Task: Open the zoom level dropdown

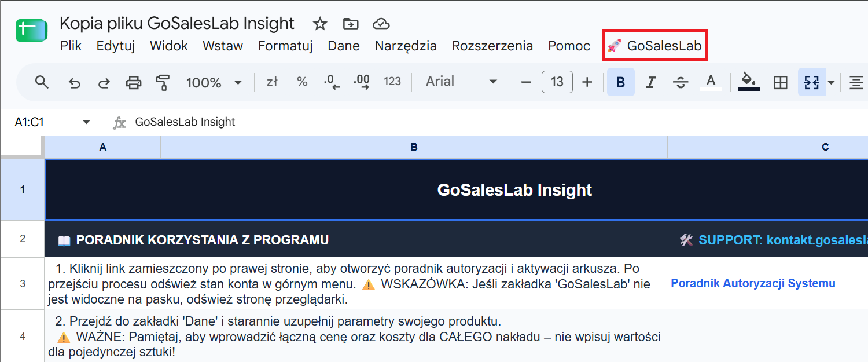Action: click(x=214, y=82)
